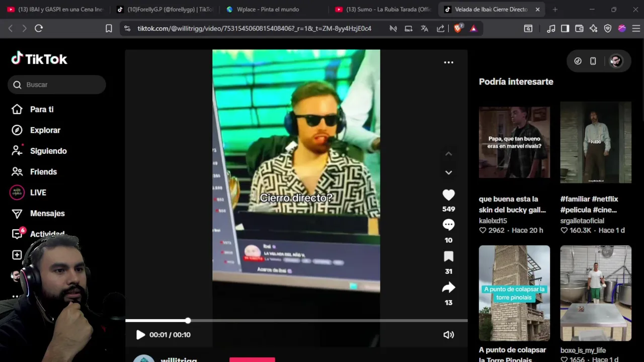Open site settings icon in address bar
Screen dimensions: 644x362
(127, 29)
